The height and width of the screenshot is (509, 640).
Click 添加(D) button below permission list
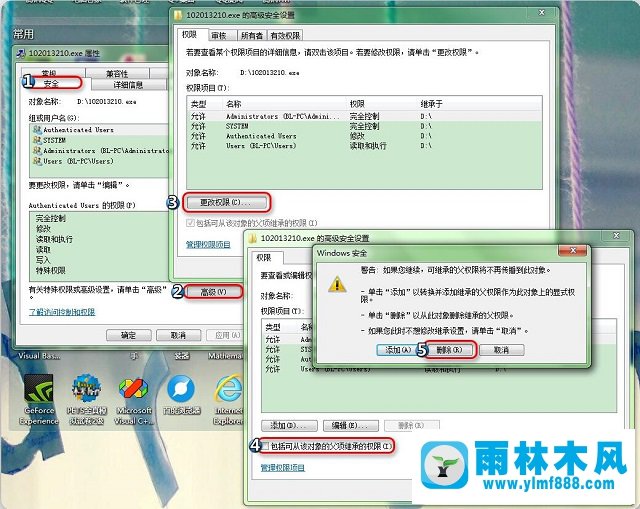[x=289, y=425]
